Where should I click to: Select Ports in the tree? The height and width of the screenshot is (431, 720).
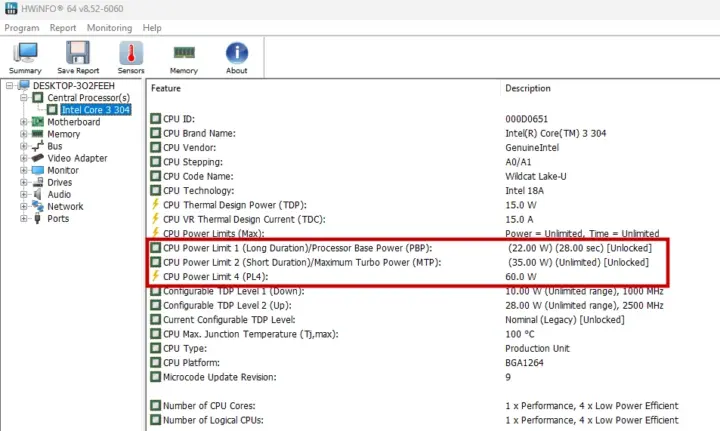tap(58, 218)
